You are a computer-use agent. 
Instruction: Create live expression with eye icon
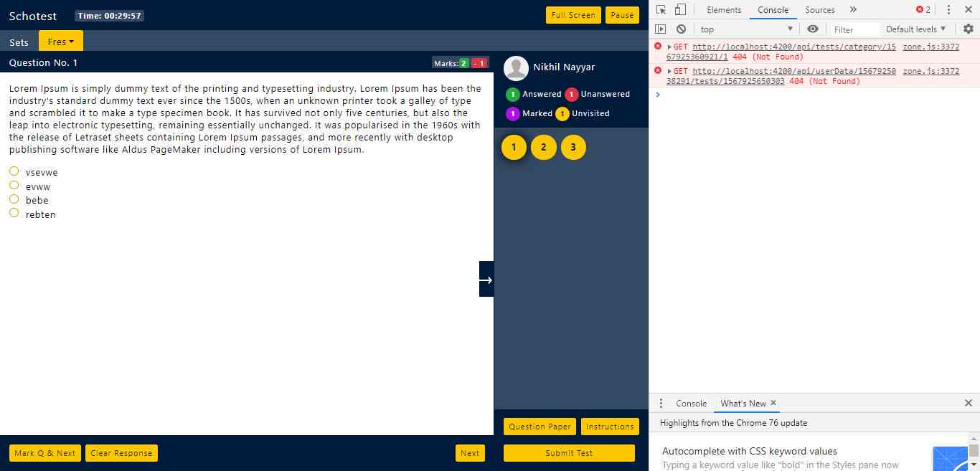coord(812,29)
